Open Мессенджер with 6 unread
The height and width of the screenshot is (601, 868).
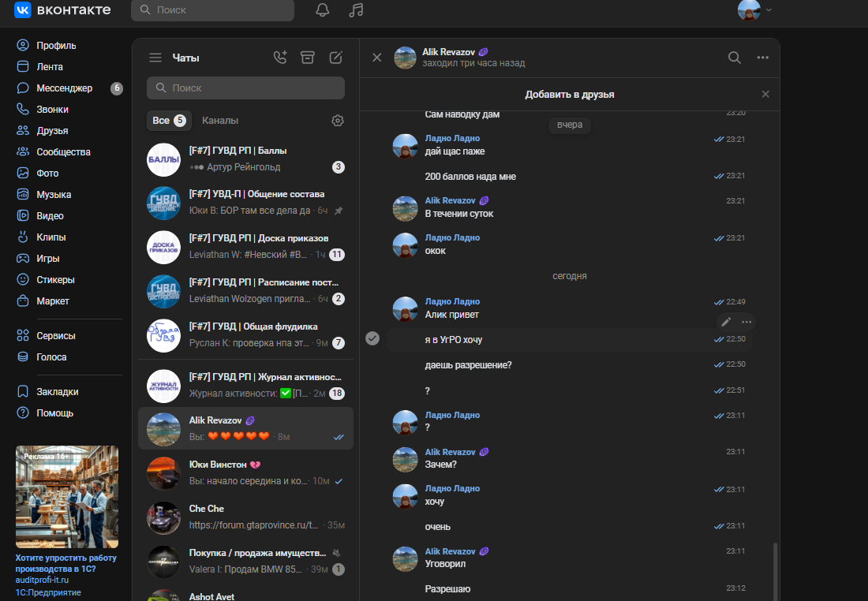(69, 88)
